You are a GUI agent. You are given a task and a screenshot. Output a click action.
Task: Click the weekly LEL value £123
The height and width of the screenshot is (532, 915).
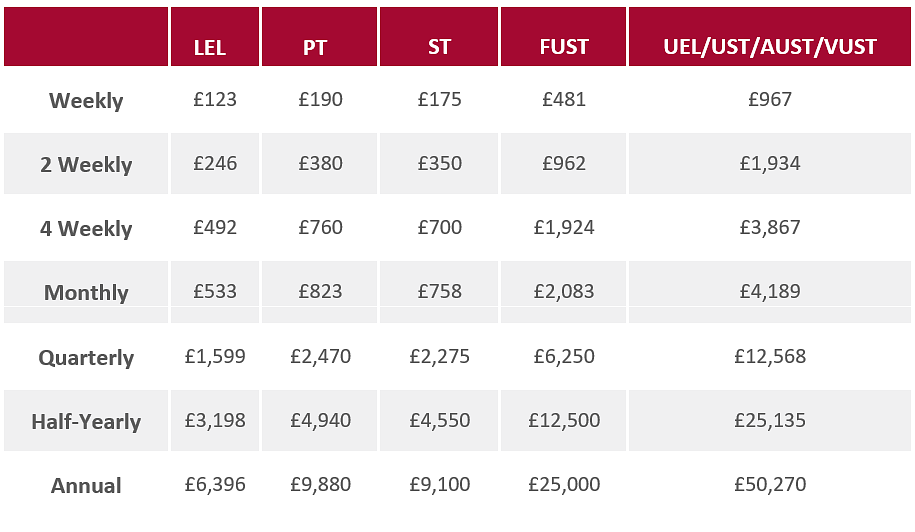tap(215, 100)
